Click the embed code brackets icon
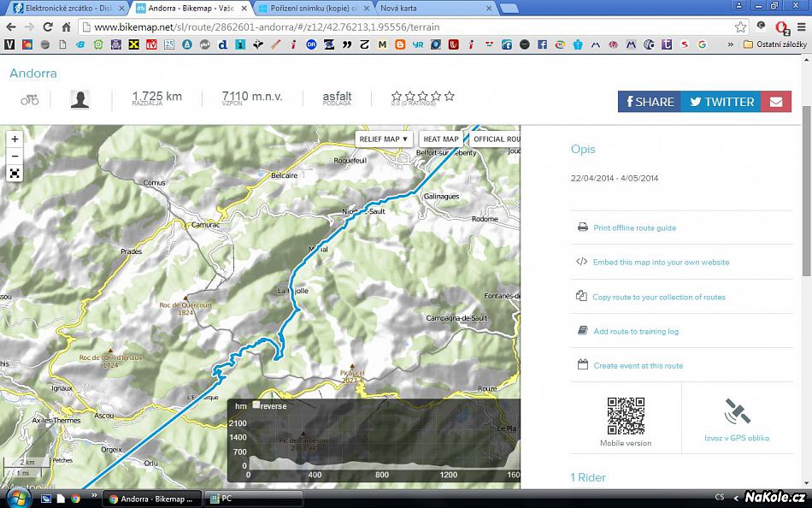This screenshot has height=508, width=812. pyautogui.click(x=581, y=261)
